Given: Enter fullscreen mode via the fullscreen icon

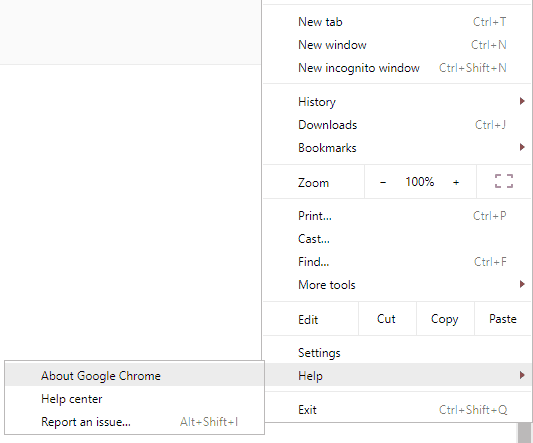Looking at the screenshot, I should point(504,181).
